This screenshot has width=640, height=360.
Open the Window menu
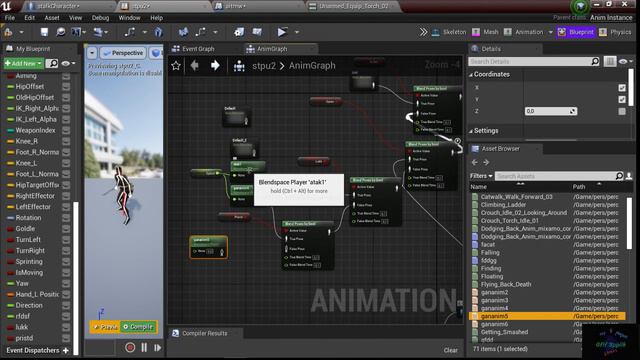129,18
